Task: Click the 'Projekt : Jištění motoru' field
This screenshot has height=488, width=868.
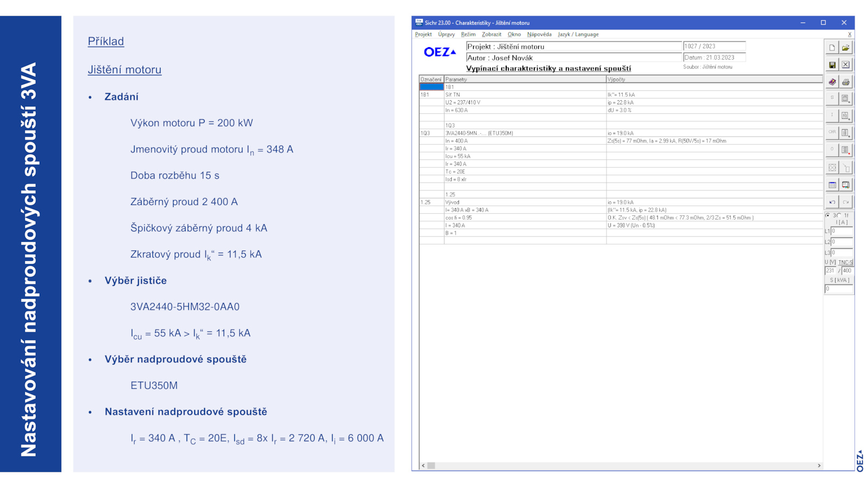Action: click(574, 47)
